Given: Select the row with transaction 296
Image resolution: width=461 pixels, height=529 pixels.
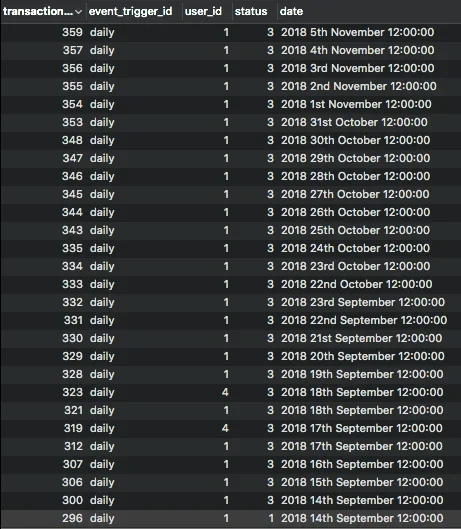Looking at the screenshot, I should click(x=230, y=518).
